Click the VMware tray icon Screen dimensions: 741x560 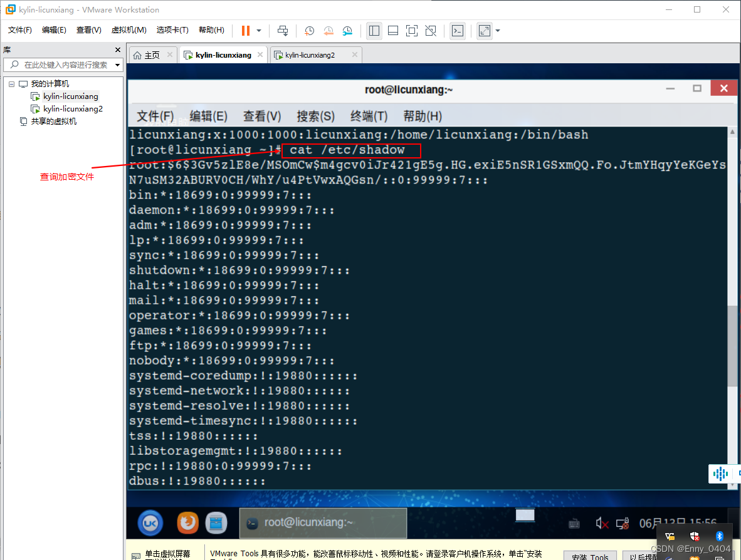pos(670,536)
